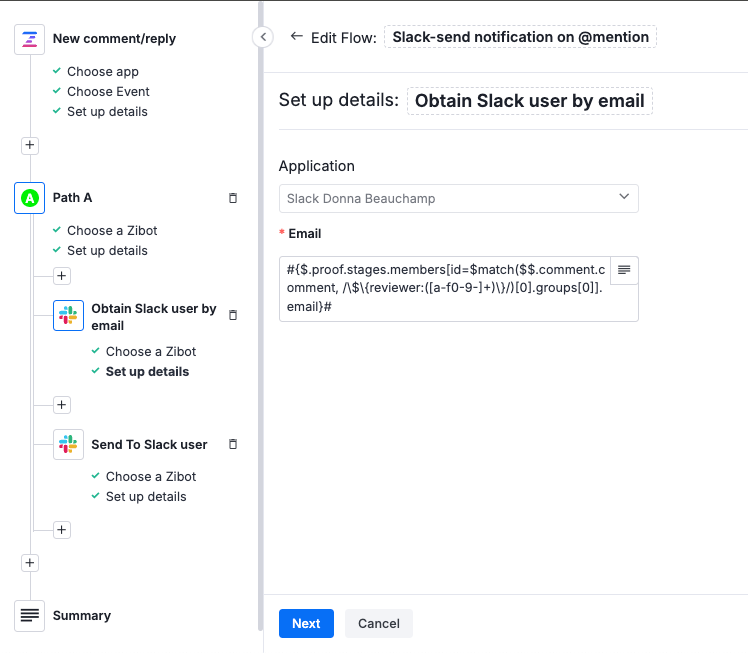Edit the flow name Slack-send notification on @mention

tap(520, 37)
